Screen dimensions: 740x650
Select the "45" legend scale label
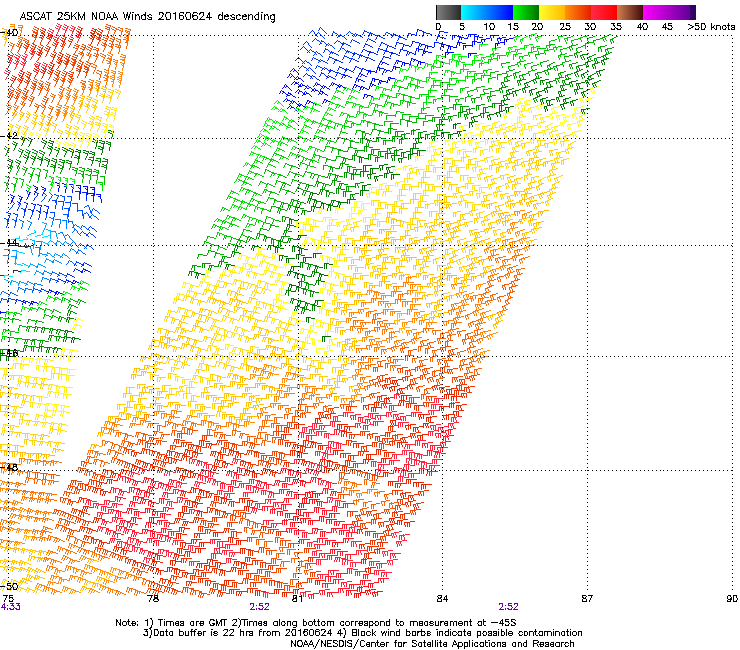click(667, 27)
